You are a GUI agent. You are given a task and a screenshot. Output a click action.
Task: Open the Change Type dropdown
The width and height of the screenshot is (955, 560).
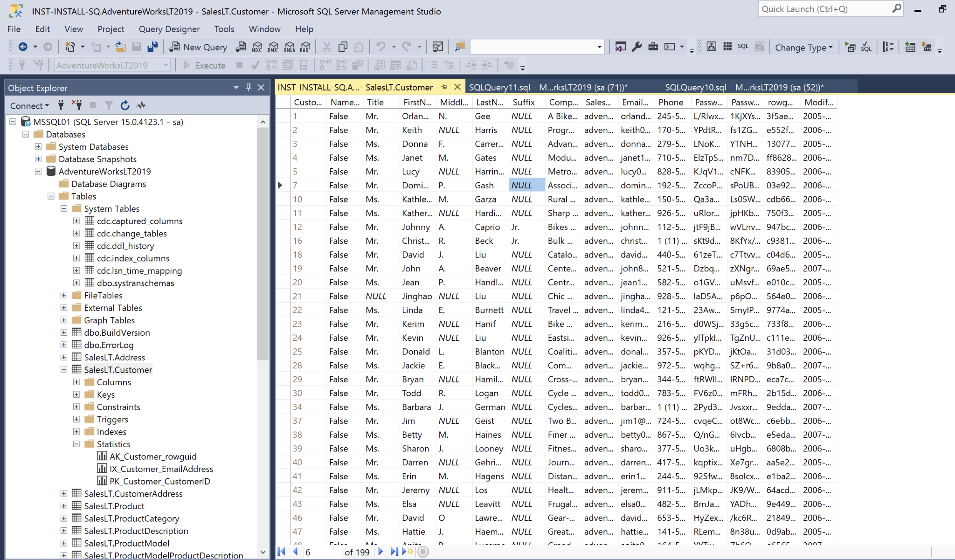pyautogui.click(x=803, y=47)
